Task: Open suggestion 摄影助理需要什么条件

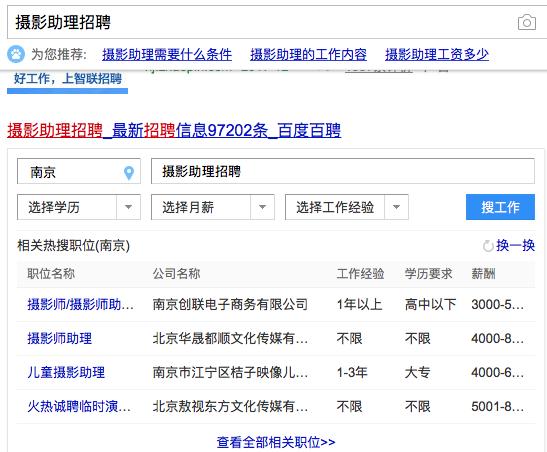Action: 167,55
